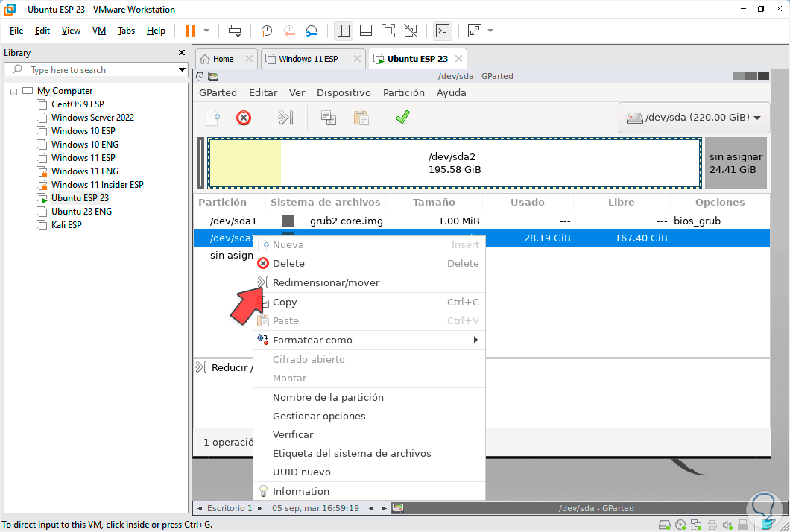Open the VMware Help menu
The image size is (790, 532).
[156, 31]
